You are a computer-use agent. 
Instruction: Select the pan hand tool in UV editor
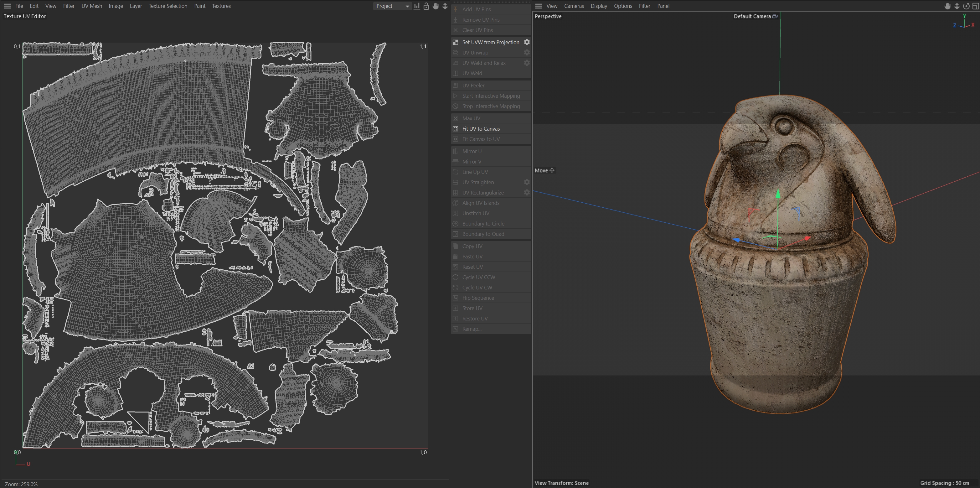point(436,6)
